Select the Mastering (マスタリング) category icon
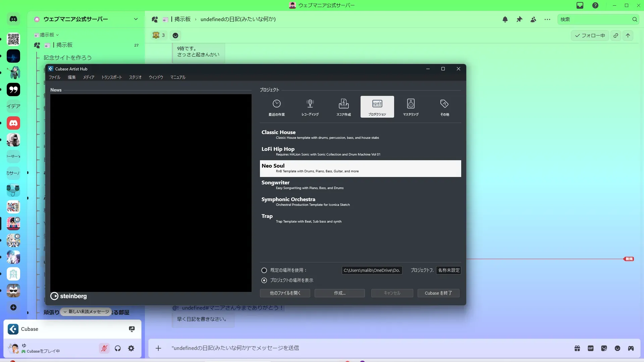 tap(411, 107)
